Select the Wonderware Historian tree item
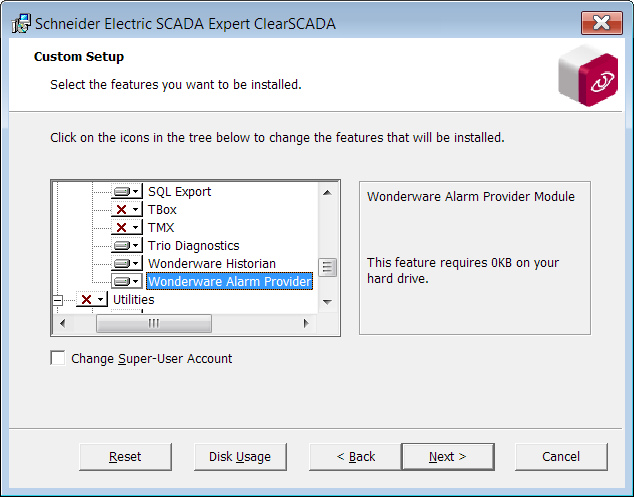The height and width of the screenshot is (497, 634). 212,264
